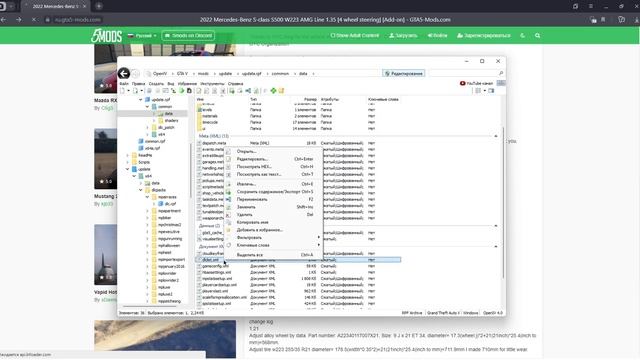Close the Mercedes-Benz browser tab
The width and height of the screenshot is (640, 360).
84,6
